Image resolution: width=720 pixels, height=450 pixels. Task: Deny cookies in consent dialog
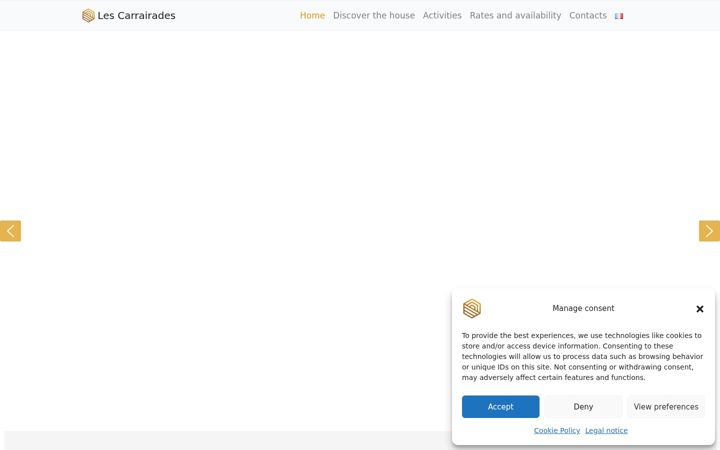click(583, 407)
